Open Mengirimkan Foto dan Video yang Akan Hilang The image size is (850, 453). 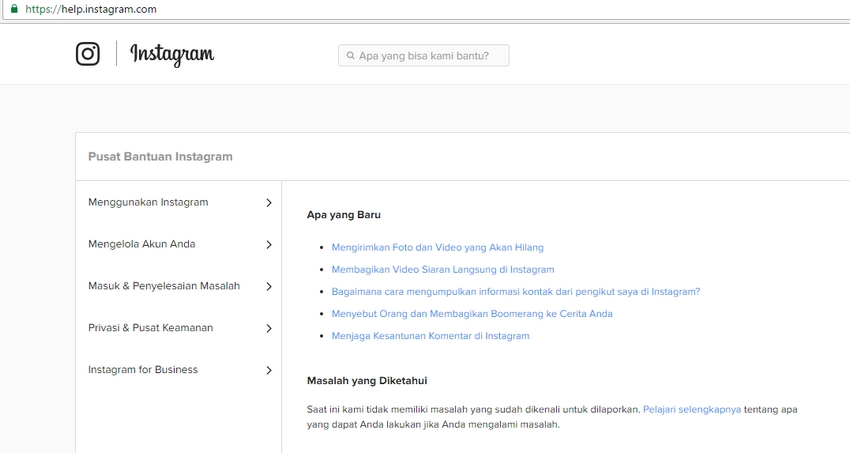click(x=437, y=247)
